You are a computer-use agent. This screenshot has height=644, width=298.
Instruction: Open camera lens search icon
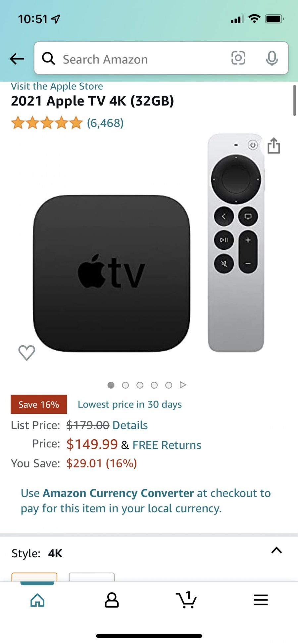238,58
